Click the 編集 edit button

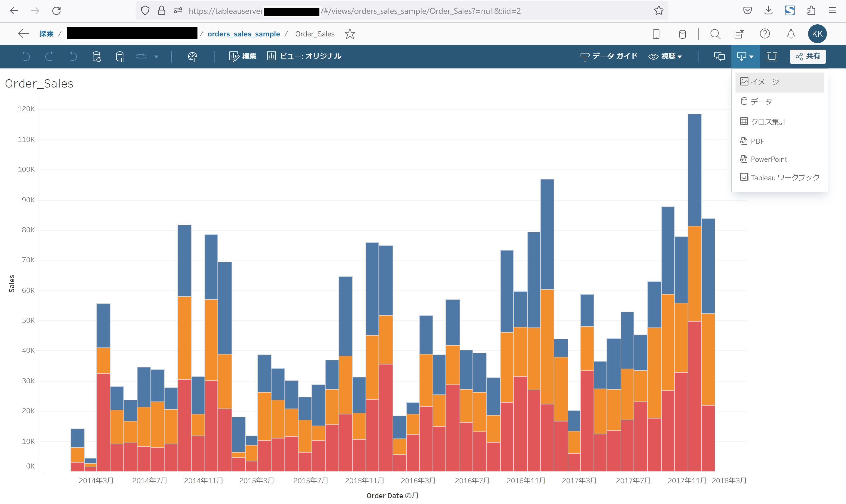click(242, 56)
